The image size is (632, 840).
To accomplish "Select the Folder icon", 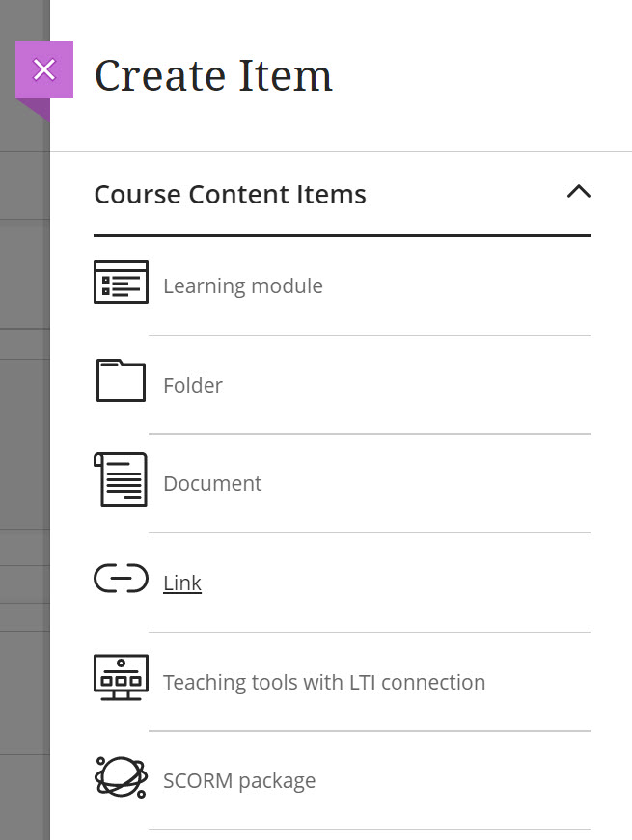I will (121, 381).
